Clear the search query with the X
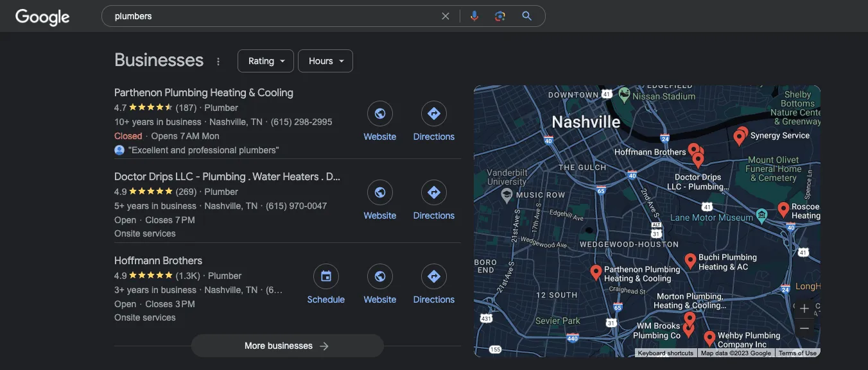This screenshot has height=370, width=868. click(x=446, y=15)
